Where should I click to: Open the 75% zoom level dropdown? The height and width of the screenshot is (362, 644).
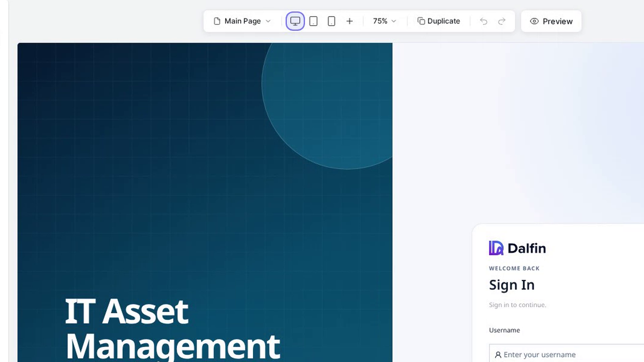(x=385, y=21)
